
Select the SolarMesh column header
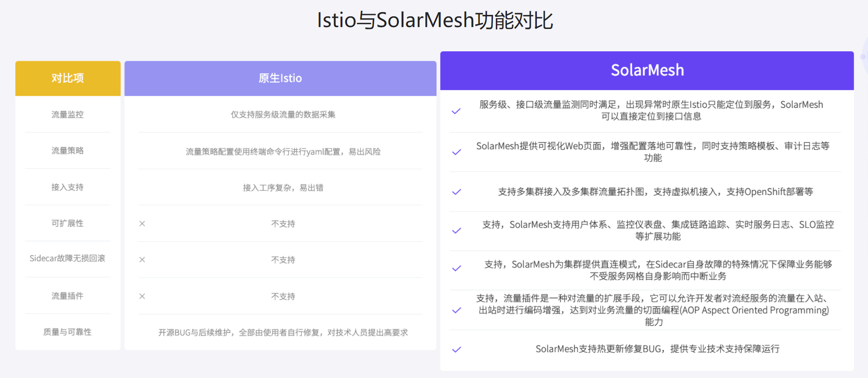(x=647, y=70)
